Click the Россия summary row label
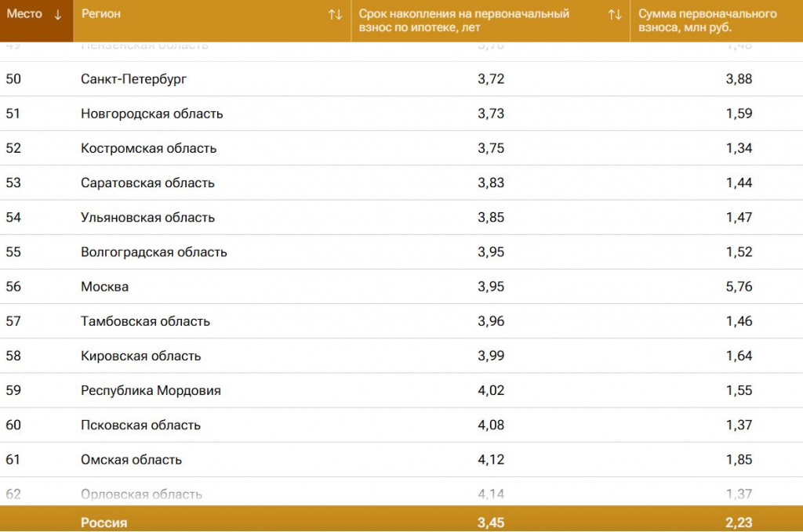Image resolution: width=803 pixels, height=532 pixels. [x=104, y=522]
